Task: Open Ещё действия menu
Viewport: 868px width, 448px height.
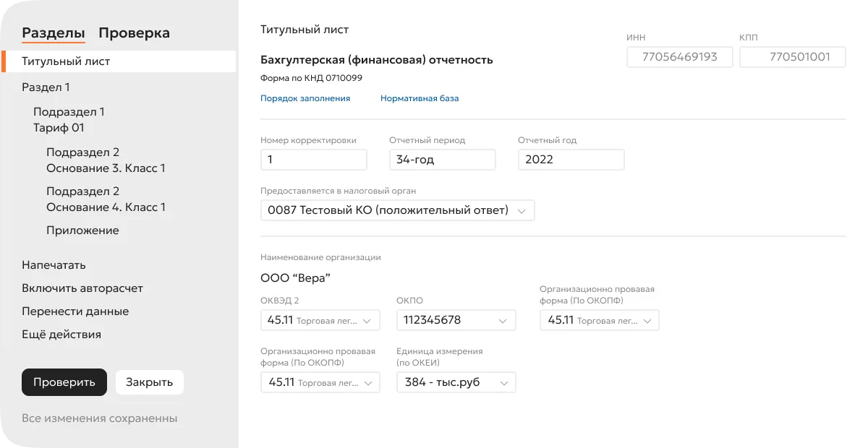Action: (x=61, y=335)
